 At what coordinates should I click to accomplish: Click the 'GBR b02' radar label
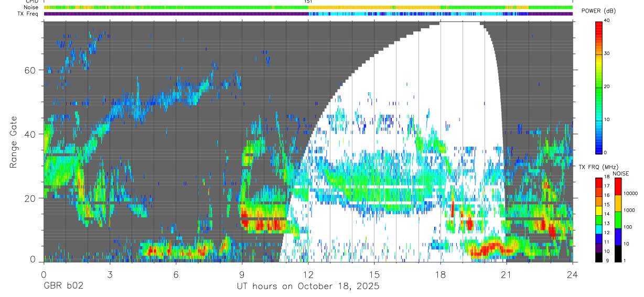[63, 287]
